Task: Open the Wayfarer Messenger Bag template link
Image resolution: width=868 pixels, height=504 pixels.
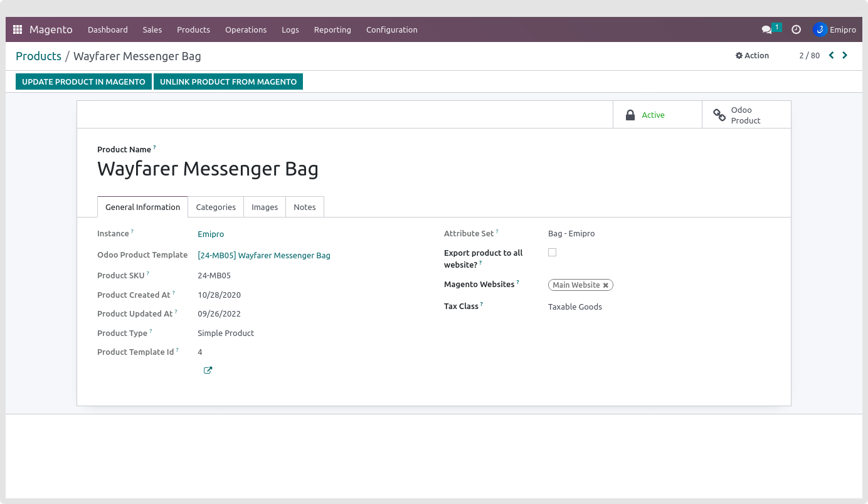Action: (264, 255)
